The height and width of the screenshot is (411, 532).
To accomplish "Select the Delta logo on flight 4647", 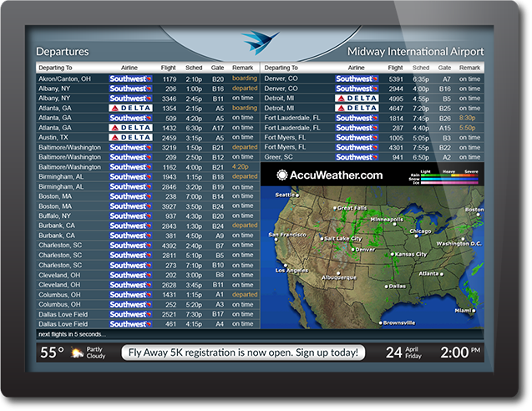I will [357, 109].
